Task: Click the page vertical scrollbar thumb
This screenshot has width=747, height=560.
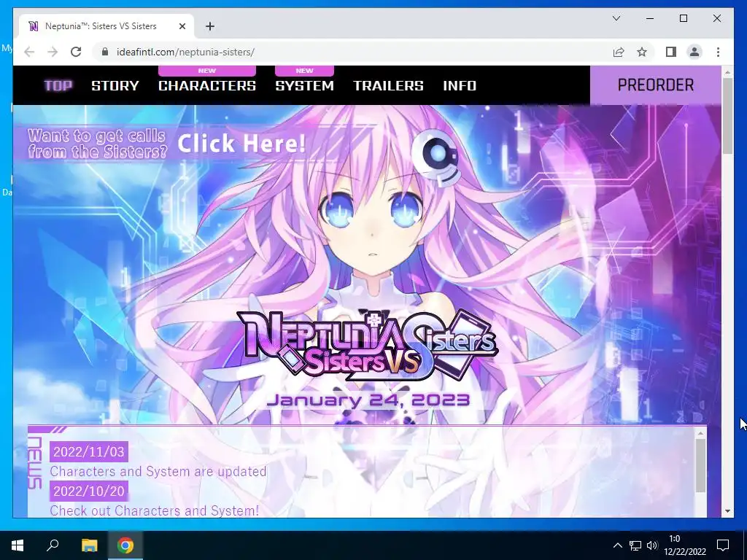Action: tap(727, 116)
